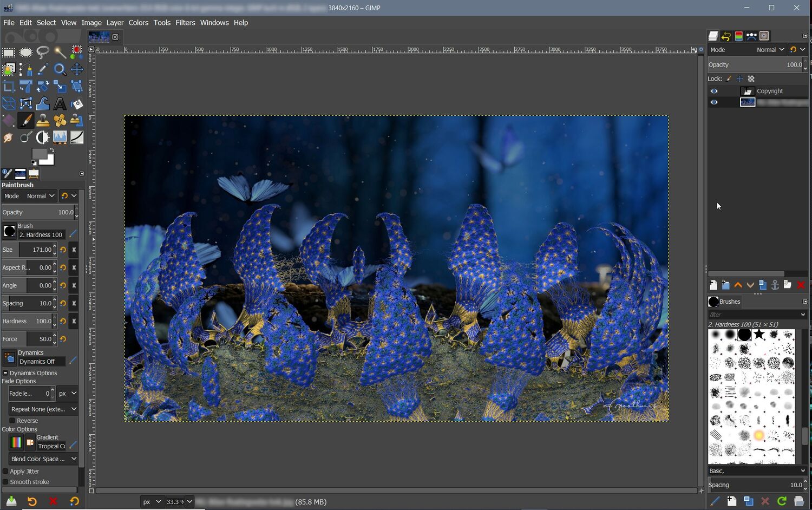
Task: Select the Rectangle Select tool
Action: click(9, 53)
